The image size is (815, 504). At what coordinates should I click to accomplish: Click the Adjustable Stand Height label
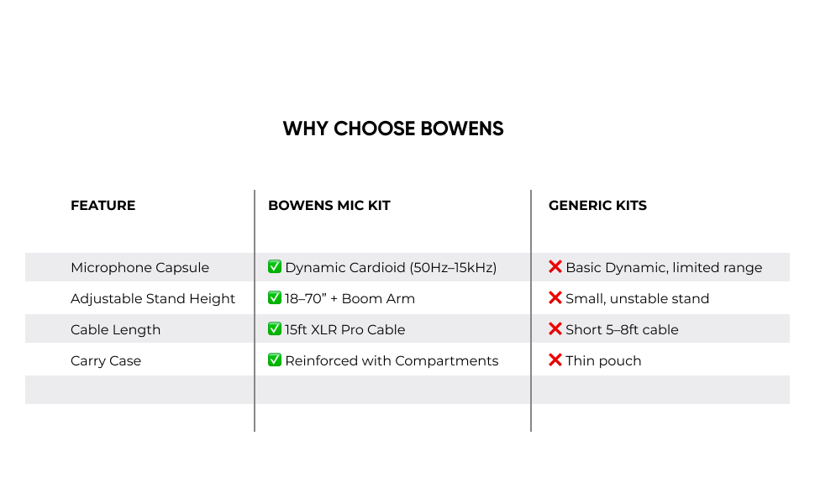click(x=153, y=299)
